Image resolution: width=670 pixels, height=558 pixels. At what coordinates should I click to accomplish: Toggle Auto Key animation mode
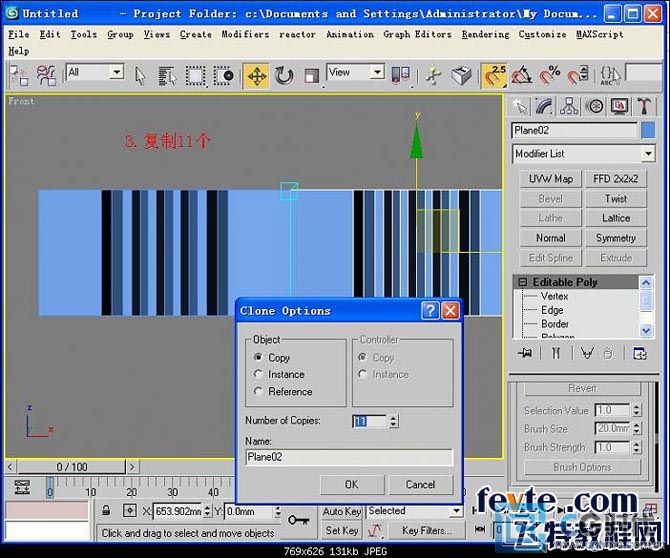click(x=341, y=511)
